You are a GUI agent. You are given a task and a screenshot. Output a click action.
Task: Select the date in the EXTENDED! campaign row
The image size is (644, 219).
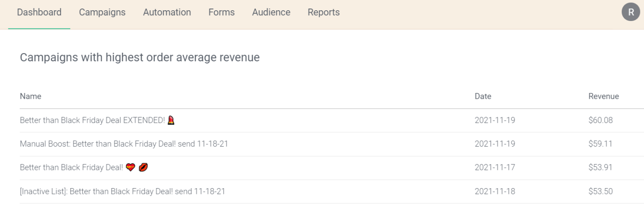(x=495, y=120)
